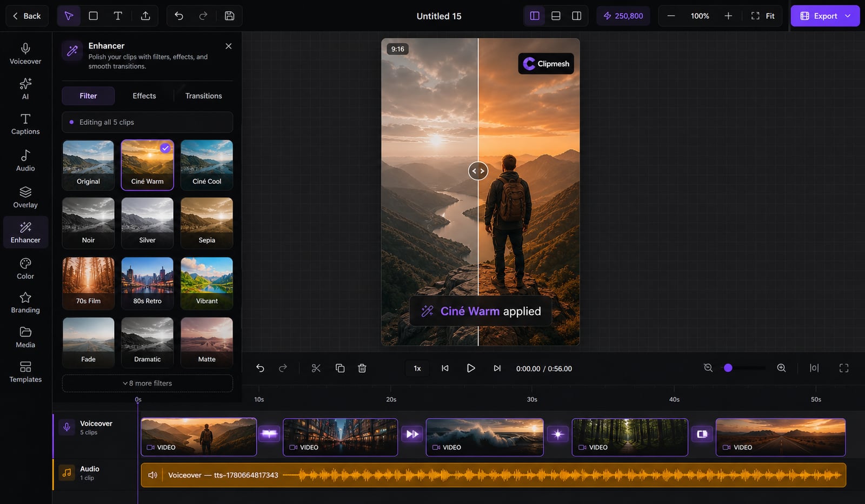Select the text tool in top toolbar
865x504 pixels.
118,16
